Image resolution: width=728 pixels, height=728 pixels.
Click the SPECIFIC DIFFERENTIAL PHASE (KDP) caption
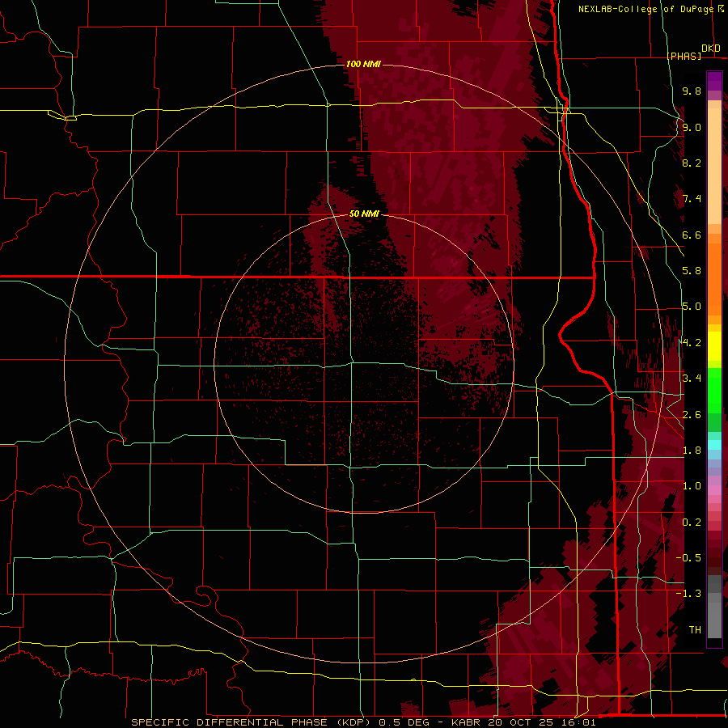coord(252,722)
